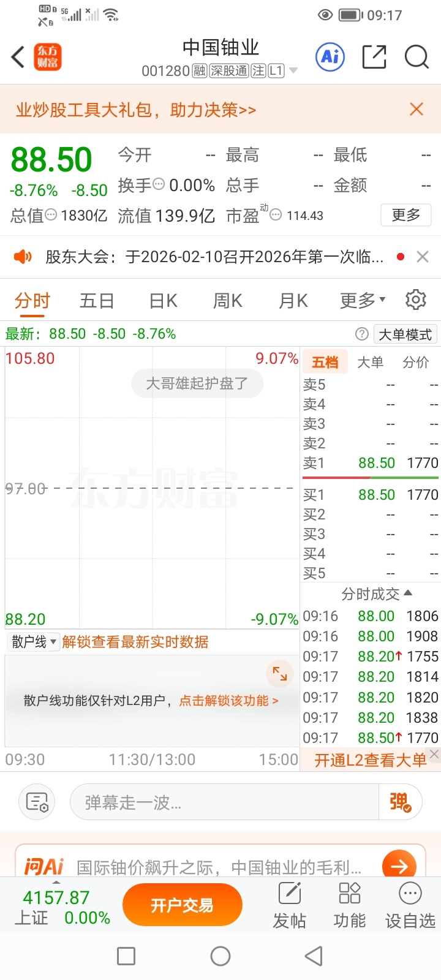The height and width of the screenshot is (980, 441).
Task: Switch to the 月K tab
Action: click(x=293, y=301)
